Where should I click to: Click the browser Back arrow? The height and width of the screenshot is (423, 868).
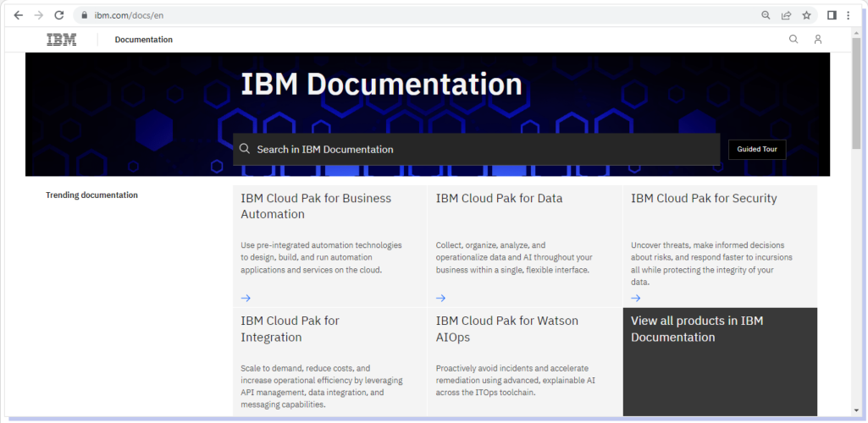coord(19,15)
